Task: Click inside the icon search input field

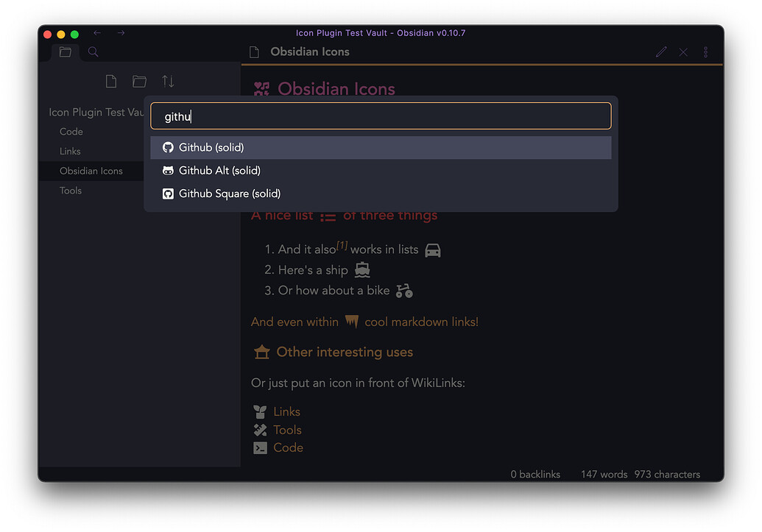Action: pos(380,116)
